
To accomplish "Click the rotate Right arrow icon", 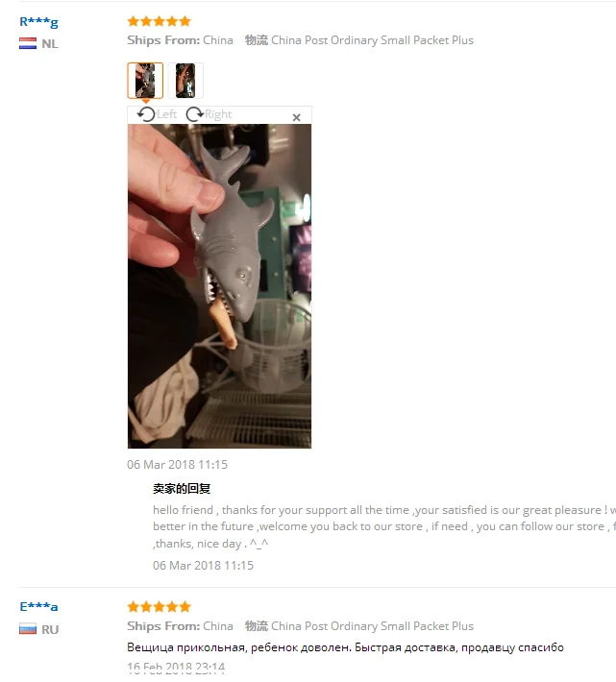I will pyautogui.click(x=194, y=114).
